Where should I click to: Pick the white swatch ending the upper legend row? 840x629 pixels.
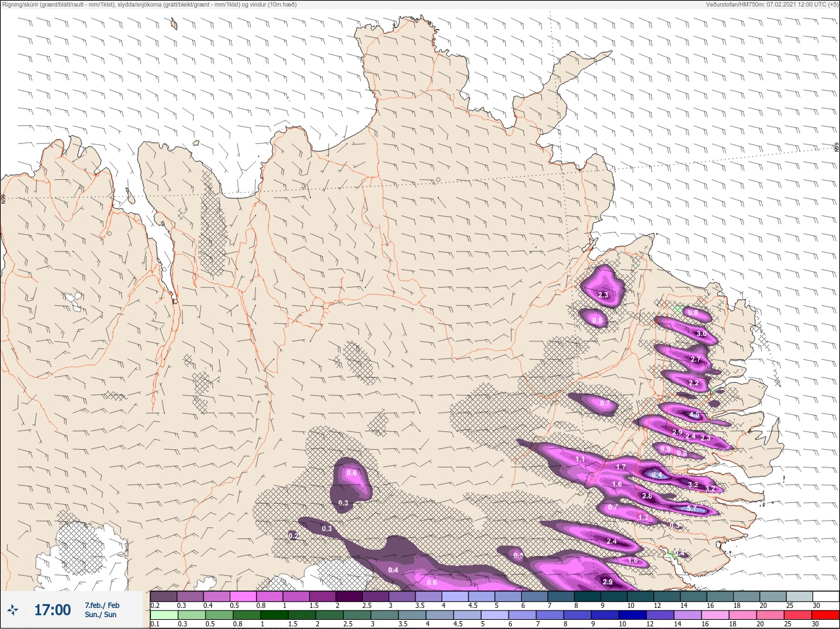[x=826, y=596]
